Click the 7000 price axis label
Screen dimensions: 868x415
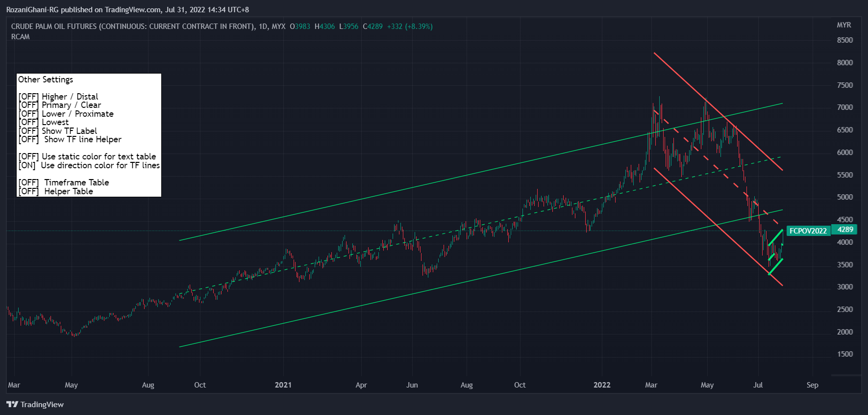(x=845, y=107)
